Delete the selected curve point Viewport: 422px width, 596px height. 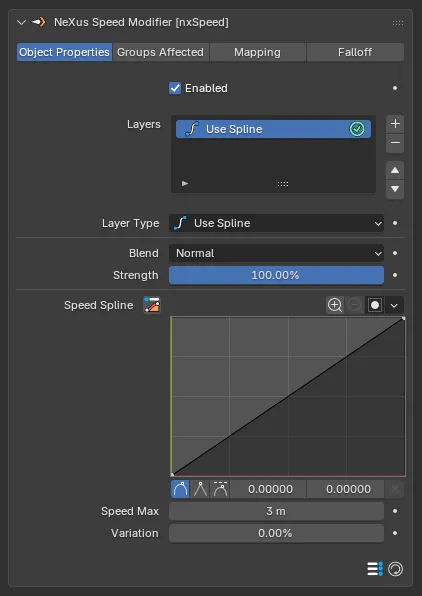[395, 489]
